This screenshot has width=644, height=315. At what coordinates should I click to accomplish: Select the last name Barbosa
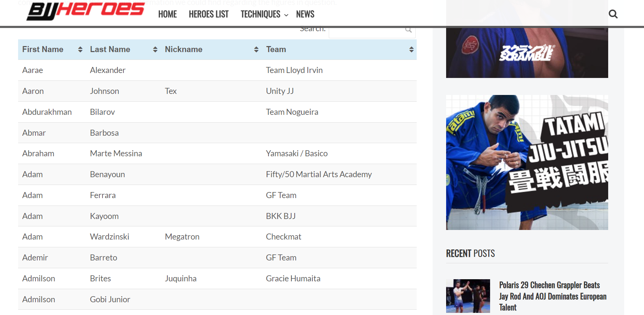pos(104,133)
